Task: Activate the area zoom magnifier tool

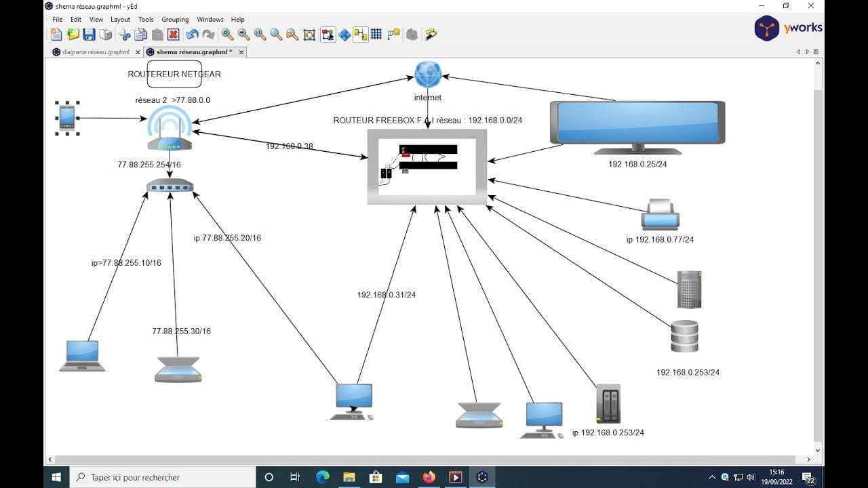Action: pyautogui.click(x=277, y=35)
